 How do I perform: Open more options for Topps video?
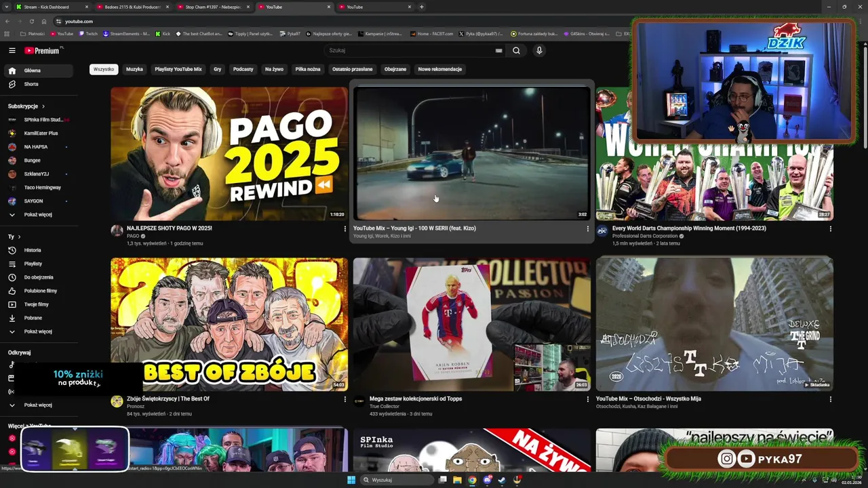[x=587, y=399]
